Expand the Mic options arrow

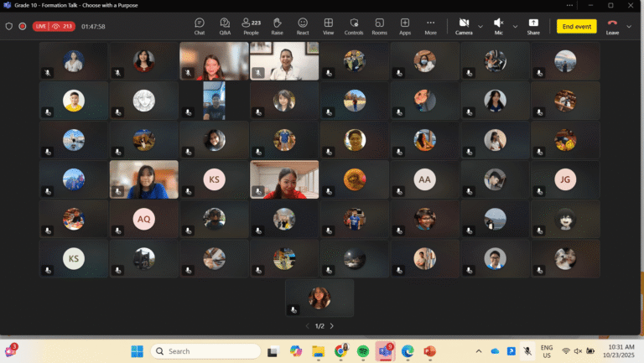click(515, 27)
